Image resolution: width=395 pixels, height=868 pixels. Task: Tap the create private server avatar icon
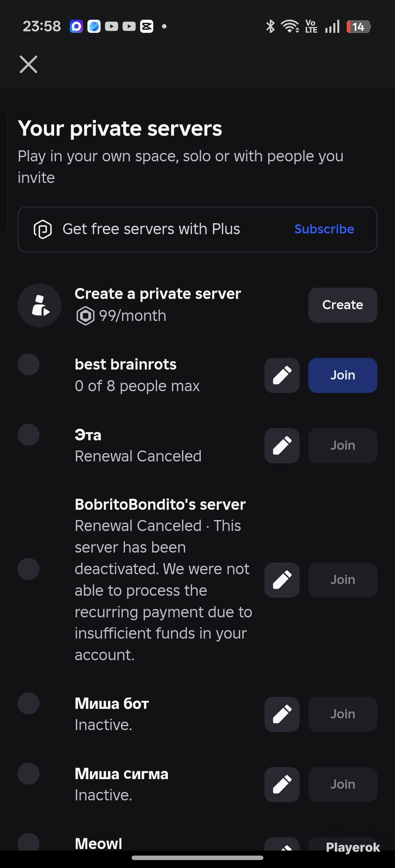coord(39,305)
